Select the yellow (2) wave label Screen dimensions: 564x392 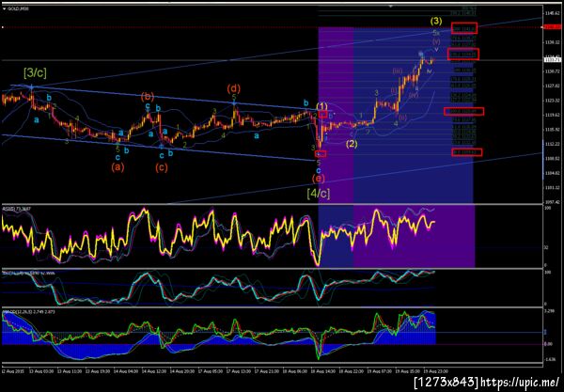tap(352, 144)
